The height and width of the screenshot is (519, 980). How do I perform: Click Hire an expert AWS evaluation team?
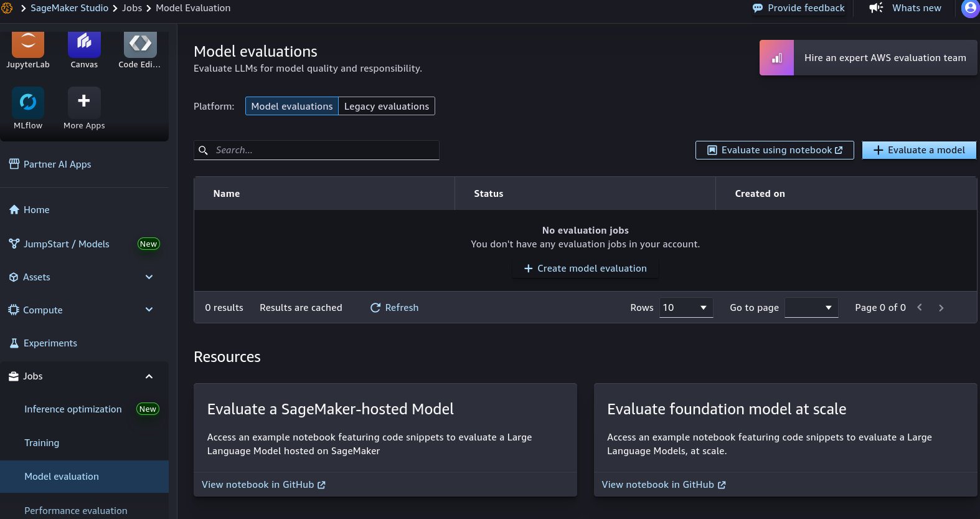869,58
